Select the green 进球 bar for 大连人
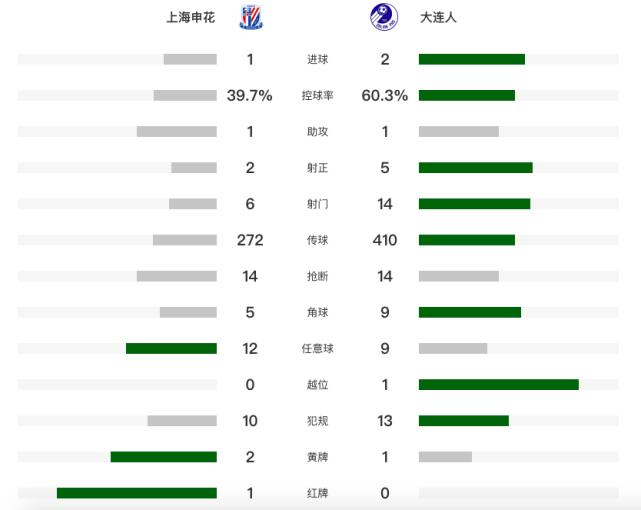Image resolution: width=641 pixels, height=510 pixels. 472,59
